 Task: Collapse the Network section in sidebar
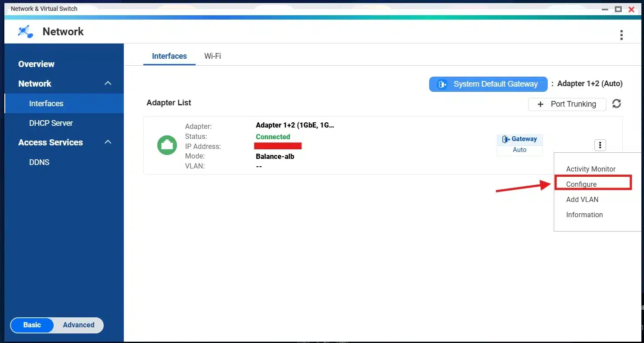[108, 83]
